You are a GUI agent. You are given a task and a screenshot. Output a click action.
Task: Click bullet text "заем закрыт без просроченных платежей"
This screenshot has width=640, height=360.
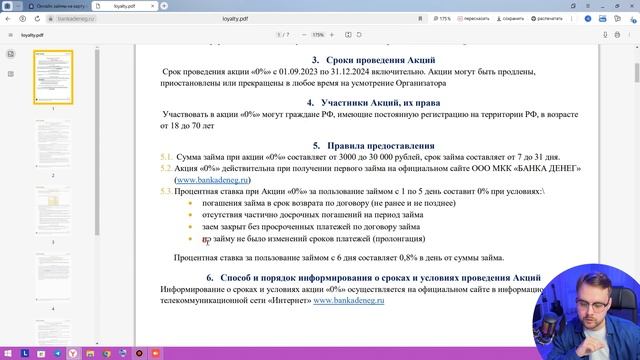[x=311, y=227]
